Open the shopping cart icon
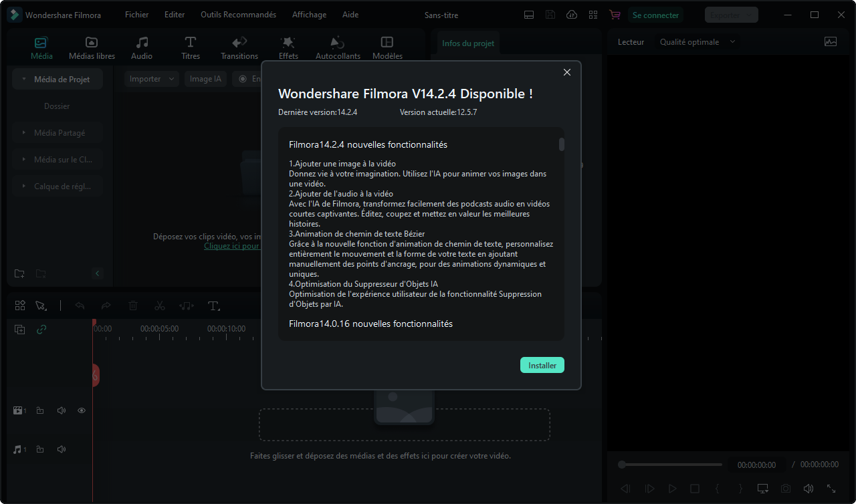The height and width of the screenshot is (504, 856). tap(615, 15)
